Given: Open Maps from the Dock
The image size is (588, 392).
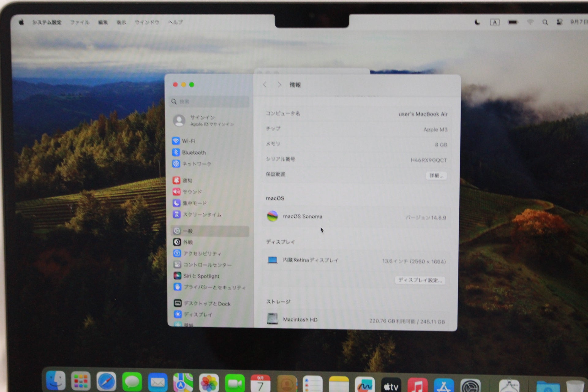Looking at the screenshot, I should (183, 383).
